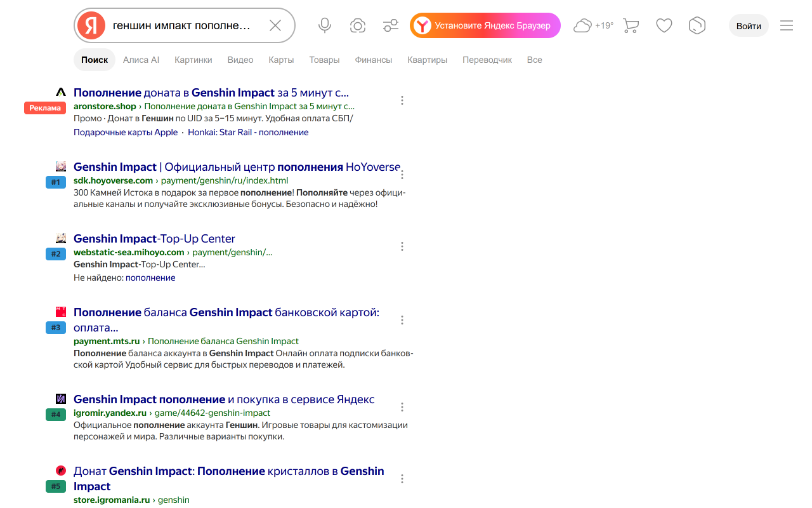Viewport: 812px width, 508px height.
Task: Click the пополнение link after Не найдено
Action: [150, 277]
